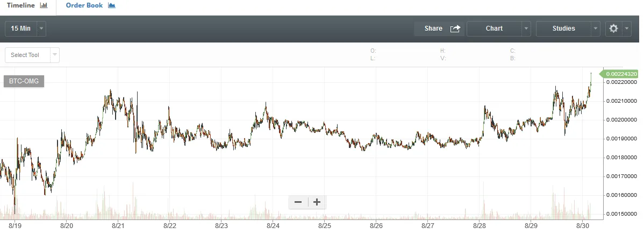Screen dimensions: 644x234
Task: Click the Share export arrow icon
Action: tap(455, 29)
